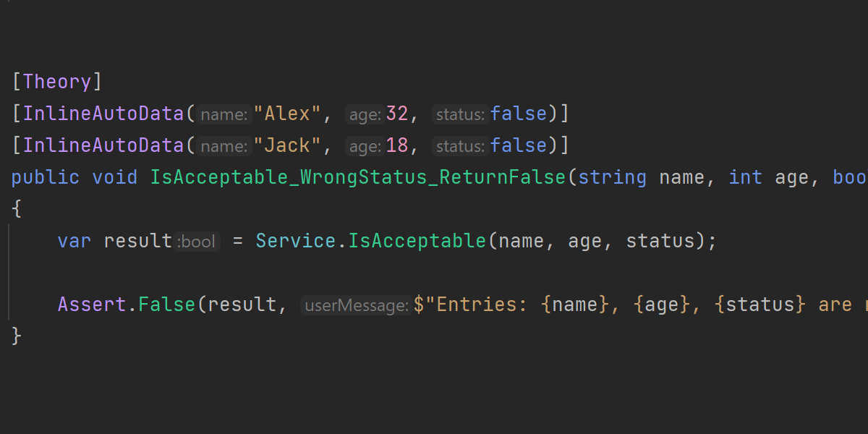
Task: Click the age: inlay hint before 18
Action: 365,146
